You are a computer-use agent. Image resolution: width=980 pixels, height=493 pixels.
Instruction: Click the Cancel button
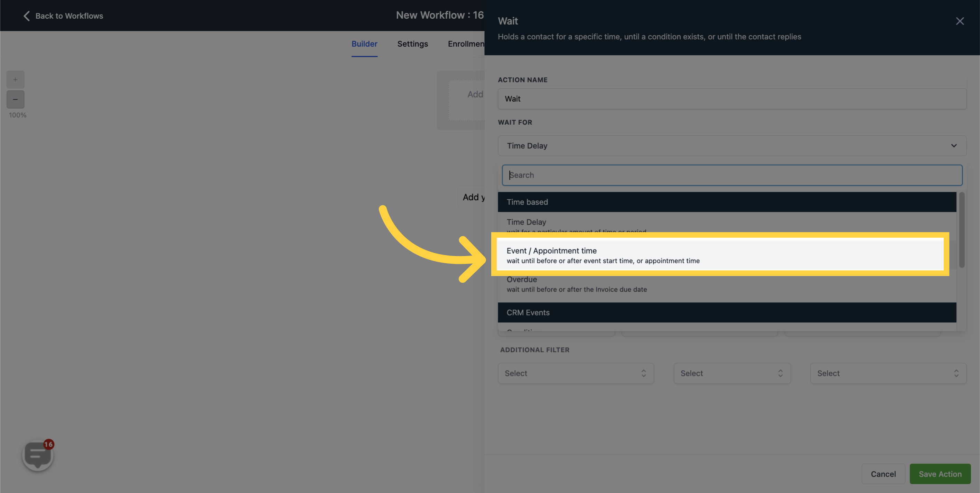click(x=883, y=474)
